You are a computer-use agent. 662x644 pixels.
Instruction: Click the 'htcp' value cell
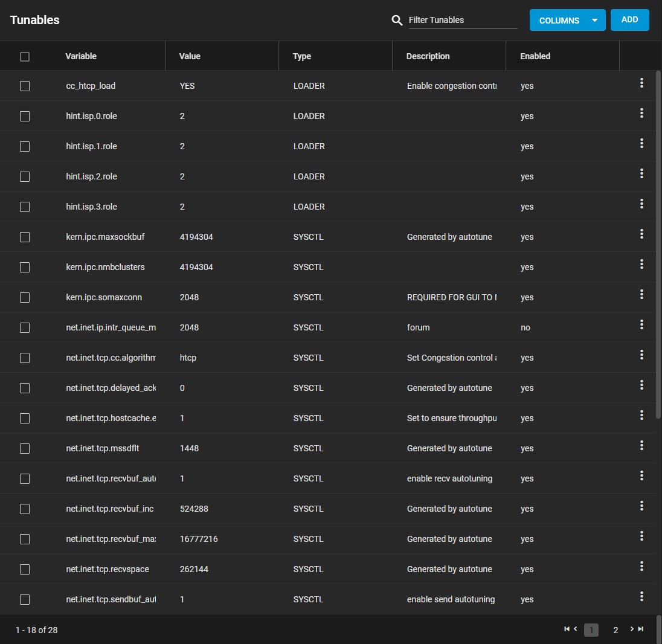pos(188,358)
